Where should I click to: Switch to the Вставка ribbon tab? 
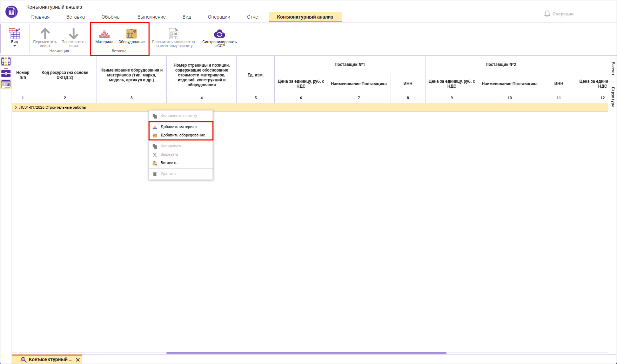(75, 17)
